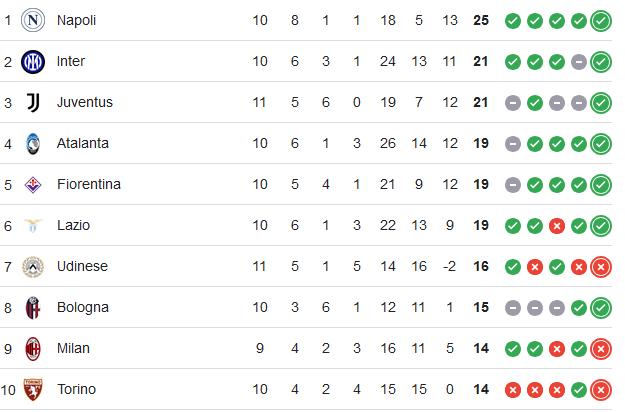Select the Juventus logo icon
The width and height of the screenshot is (625, 412).
point(33,103)
